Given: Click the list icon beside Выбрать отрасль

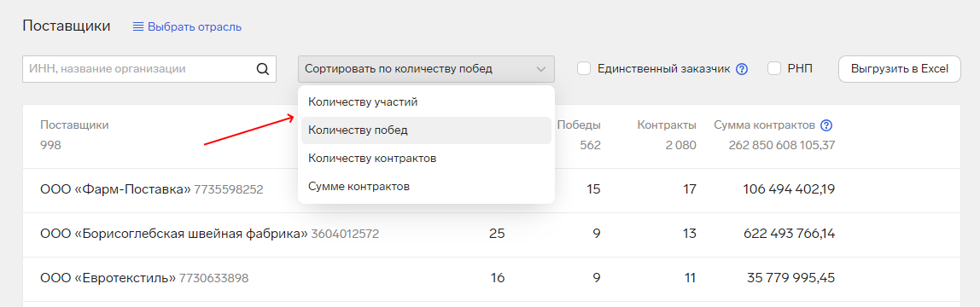Looking at the screenshot, I should click(x=139, y=26).
